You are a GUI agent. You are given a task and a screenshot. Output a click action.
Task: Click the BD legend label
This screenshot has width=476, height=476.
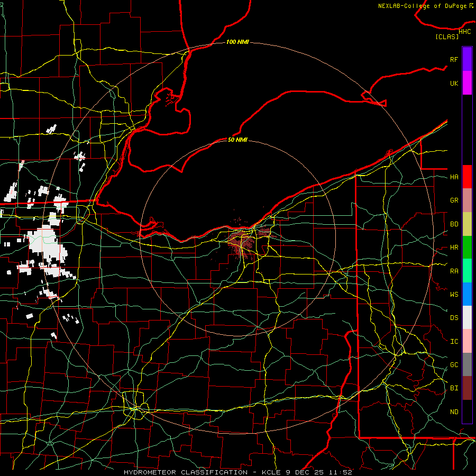[x=454, y=224]
